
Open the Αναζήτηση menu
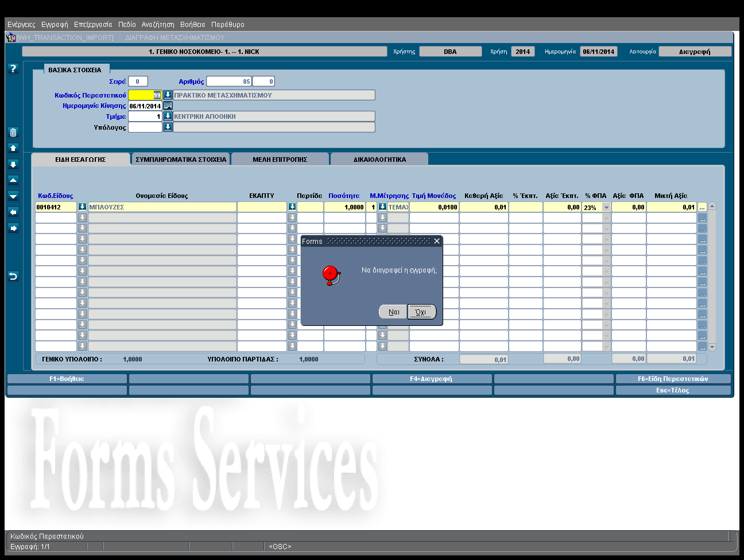tap(158, 25)
